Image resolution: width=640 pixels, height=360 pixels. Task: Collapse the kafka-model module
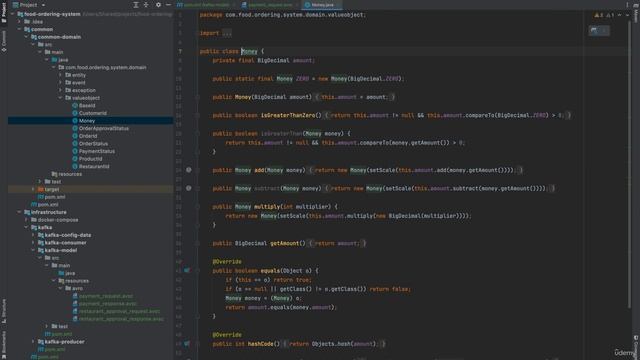(x=33, y=250)
